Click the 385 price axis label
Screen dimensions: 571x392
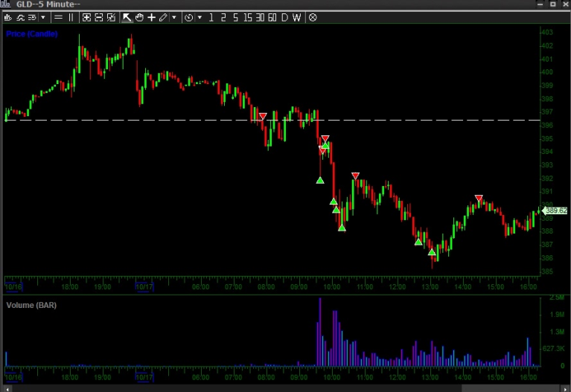click(x=547, y=271)
